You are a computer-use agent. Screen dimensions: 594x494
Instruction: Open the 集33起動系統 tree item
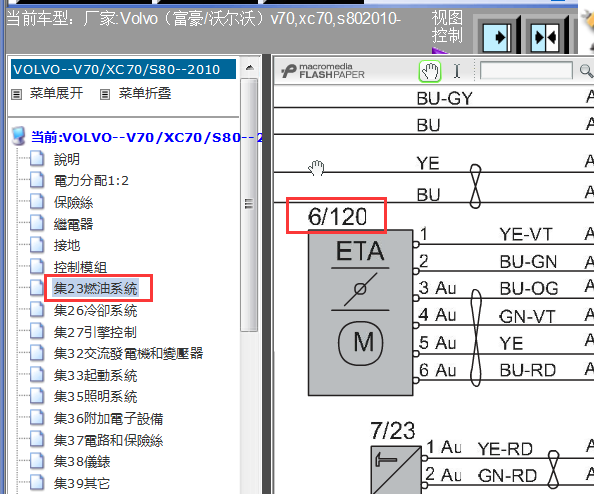click(95, 375)
